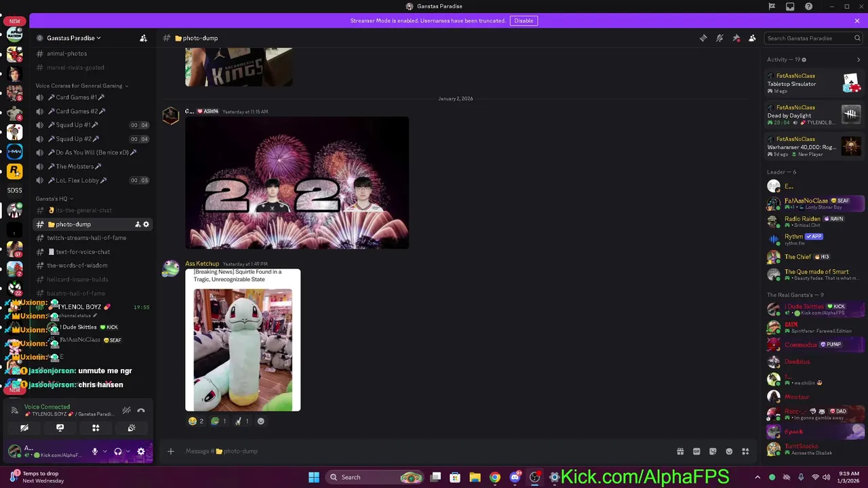Screen dimensions: 868x488
Task: Open Activity settings gear icon
Action: point(804,60)
